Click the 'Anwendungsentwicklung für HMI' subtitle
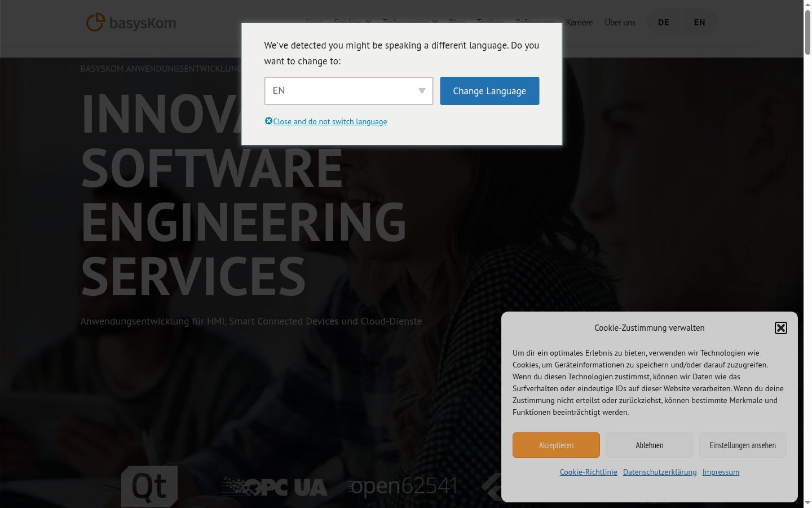Image resolution: width=812 pixels, height=508 pixels. pyautogui.click(x=251, y=321)
